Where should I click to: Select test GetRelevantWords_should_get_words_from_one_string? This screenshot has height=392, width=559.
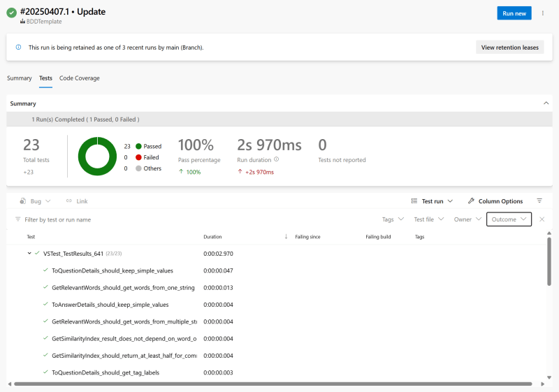click(124, 288)
